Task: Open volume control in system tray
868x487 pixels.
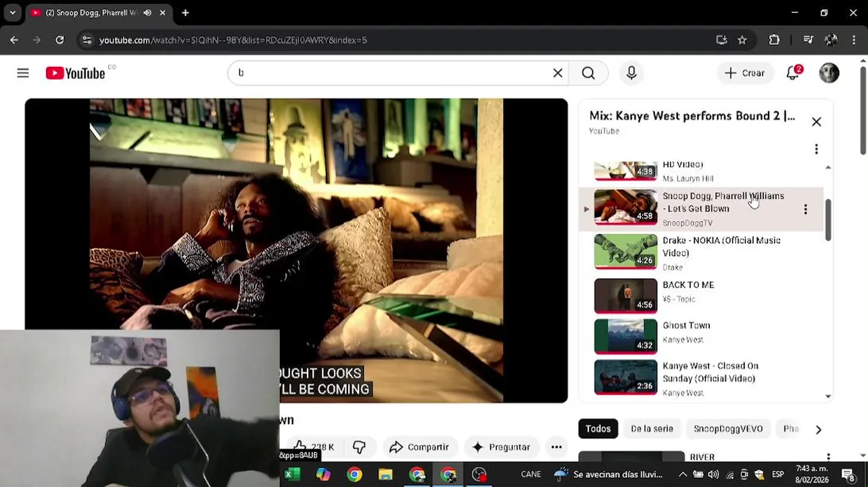Action: click(713, 474)
